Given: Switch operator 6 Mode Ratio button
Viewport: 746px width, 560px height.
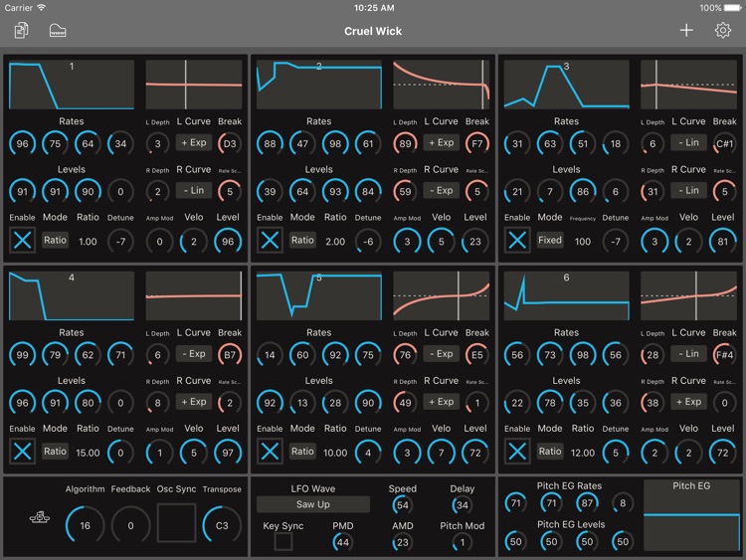Looking at the screenshot, I should [x=550, y=451].
